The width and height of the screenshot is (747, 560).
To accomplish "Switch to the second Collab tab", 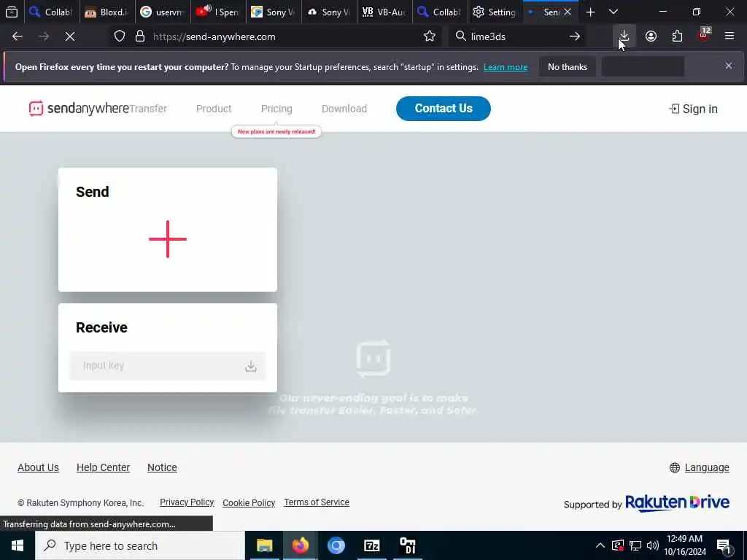I will pos(439,12).
